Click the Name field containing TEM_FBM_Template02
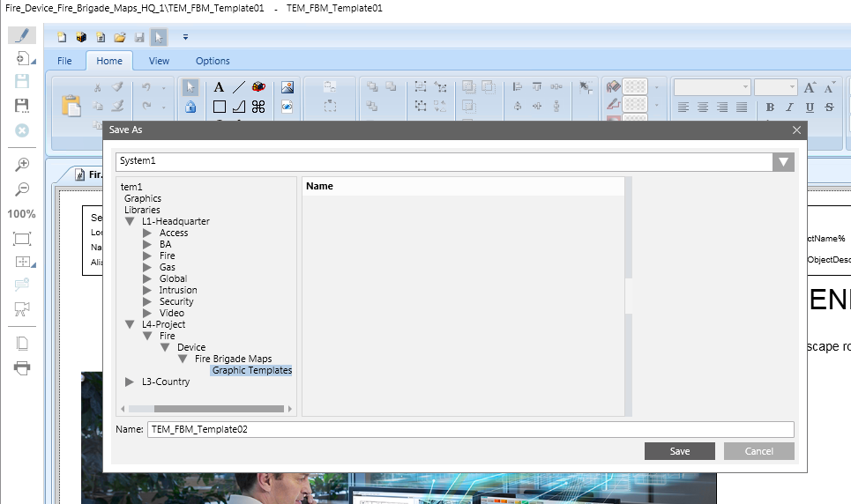 pos(470,430)
